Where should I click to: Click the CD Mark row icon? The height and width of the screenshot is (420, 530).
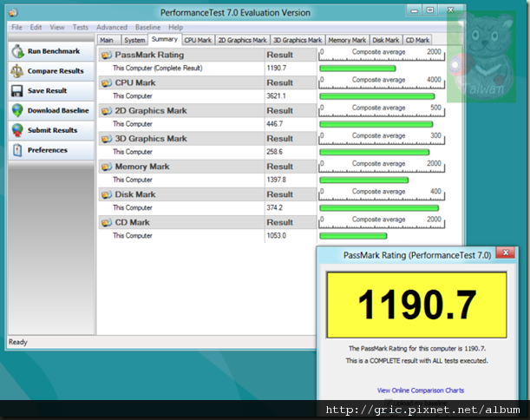pyautogui.click(x=107, y=222)
